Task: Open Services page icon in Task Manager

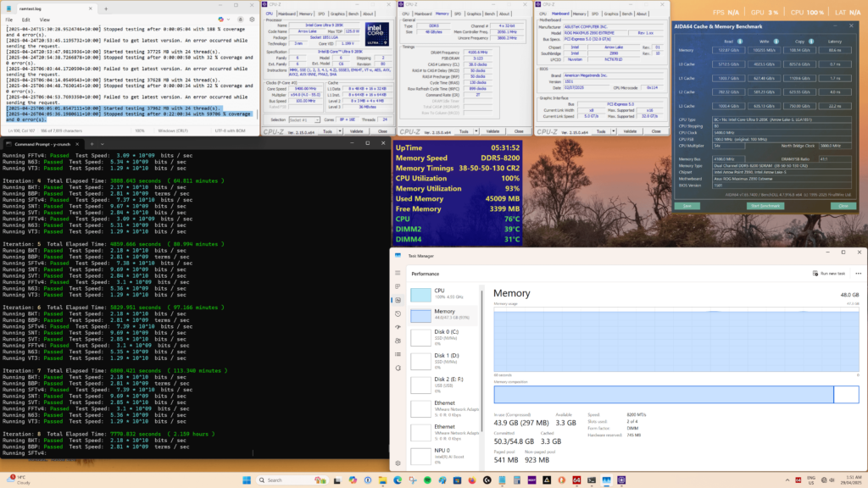Action: 398,368
